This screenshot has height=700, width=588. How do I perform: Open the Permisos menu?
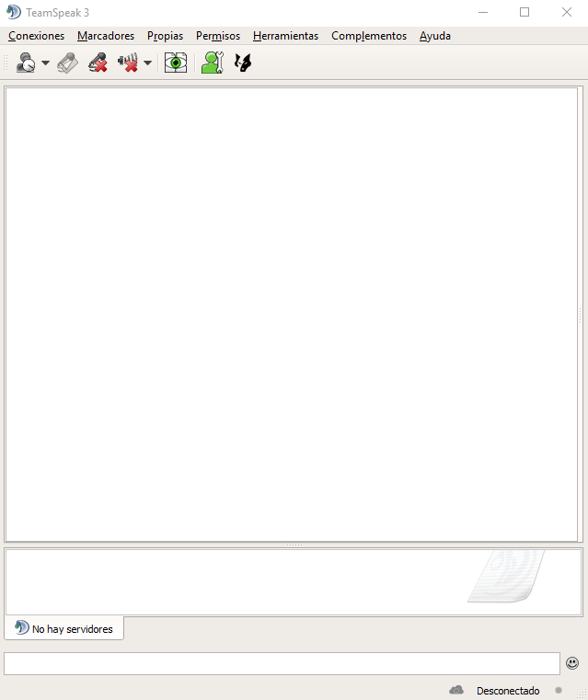click(x=218, y=36)
